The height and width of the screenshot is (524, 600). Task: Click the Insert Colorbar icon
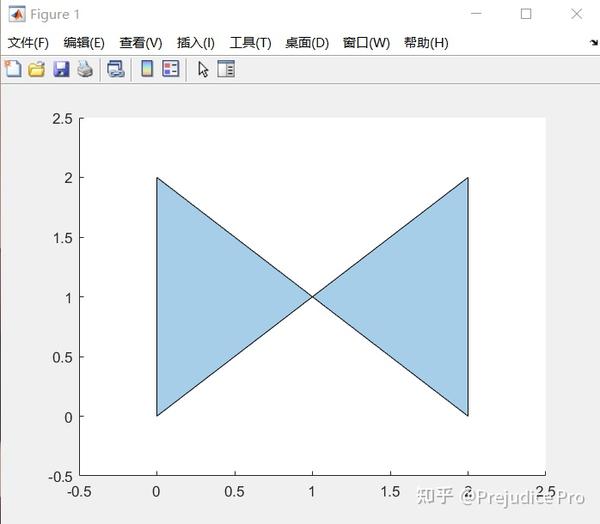(x=147, y=69)
